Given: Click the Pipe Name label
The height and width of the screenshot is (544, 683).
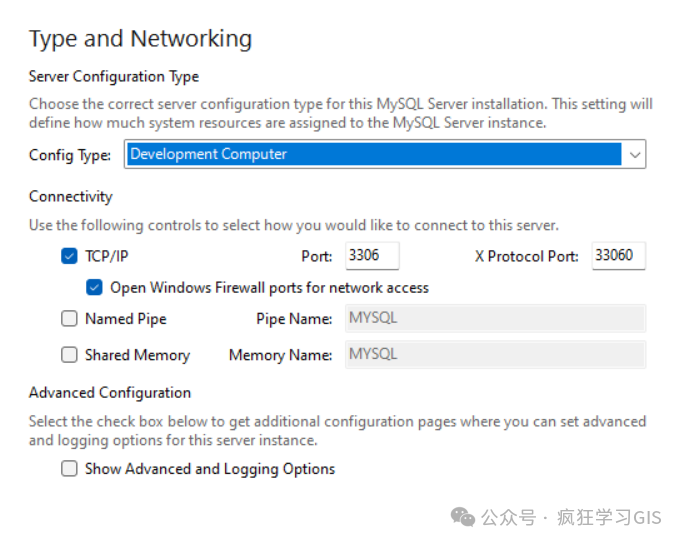Looking at the screenshot, I should [x=295, y=320].
